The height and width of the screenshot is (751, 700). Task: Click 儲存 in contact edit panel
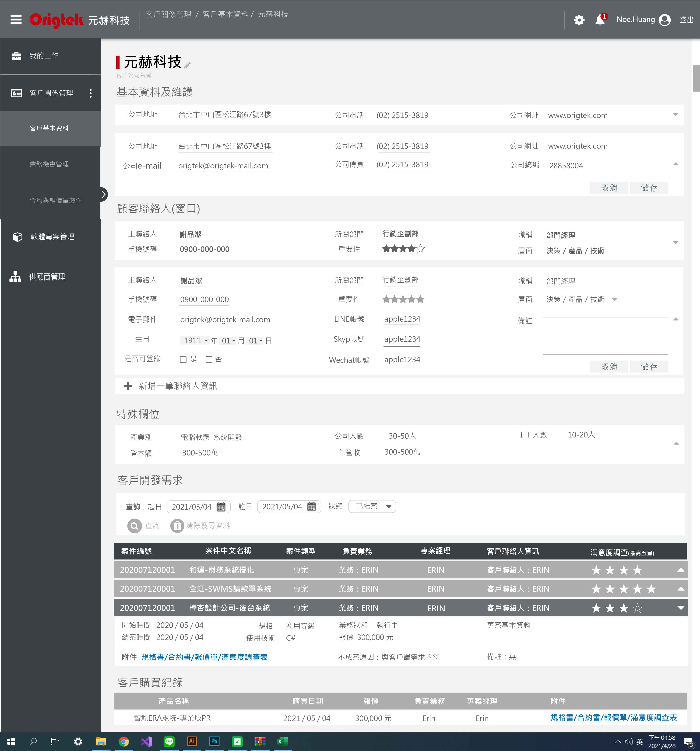point(649,366)
